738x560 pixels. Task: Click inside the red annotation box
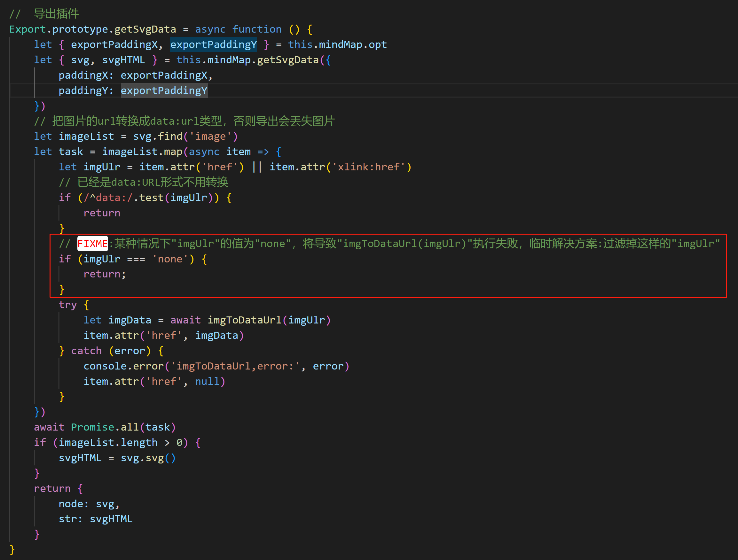367,265
